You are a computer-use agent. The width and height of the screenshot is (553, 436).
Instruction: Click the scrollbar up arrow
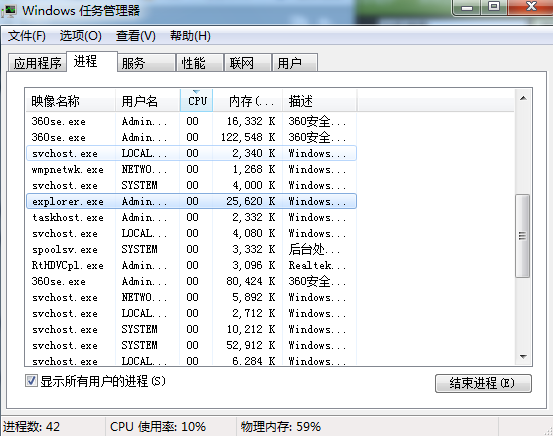(523, 98)
